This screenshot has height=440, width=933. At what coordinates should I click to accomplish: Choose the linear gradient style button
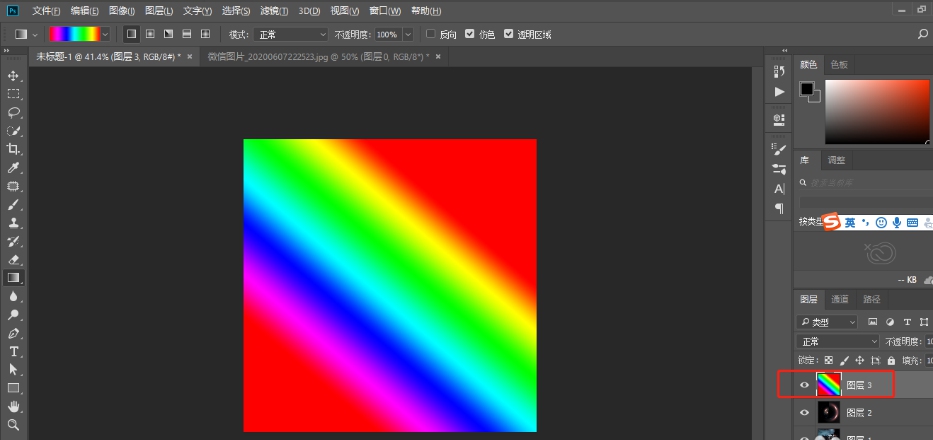click(131, 34)
